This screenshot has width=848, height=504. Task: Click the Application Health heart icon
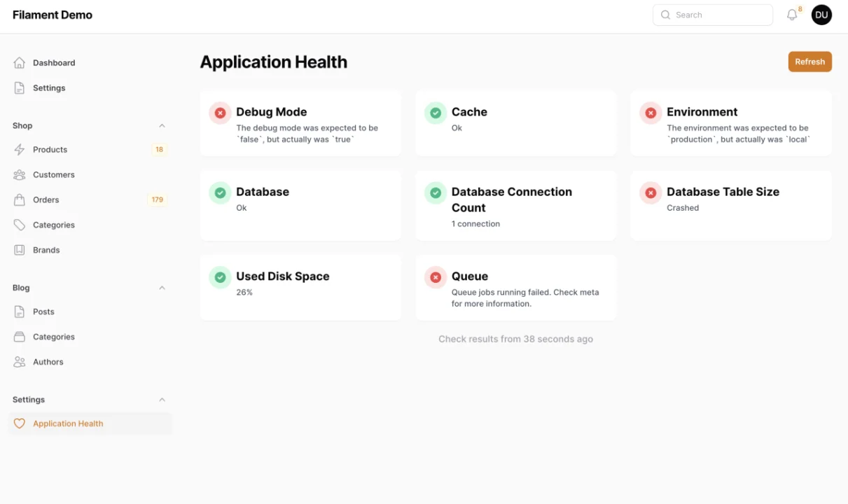20,423
